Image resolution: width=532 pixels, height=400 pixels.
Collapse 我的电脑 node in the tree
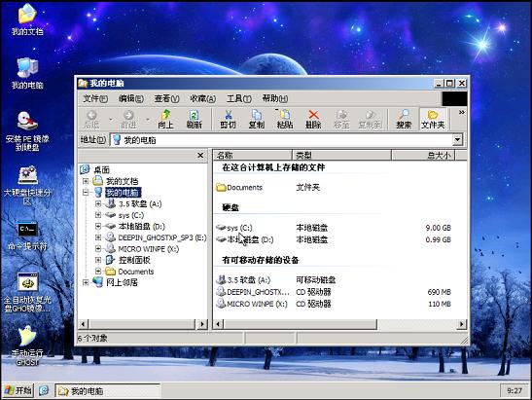pyautogui.click(x=86, y=193)
